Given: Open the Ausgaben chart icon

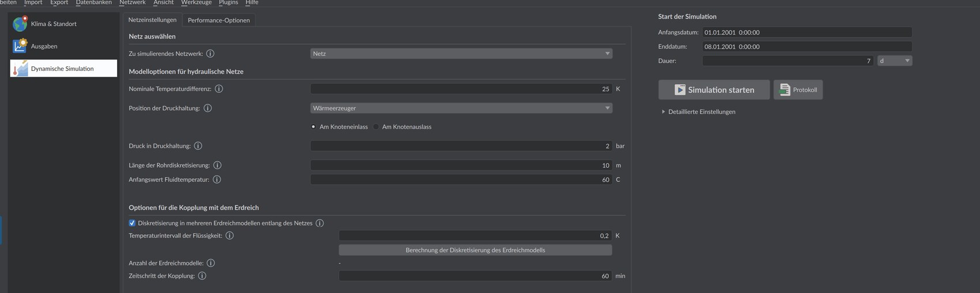Looking at the screenshot, I should tap(20, 46).
